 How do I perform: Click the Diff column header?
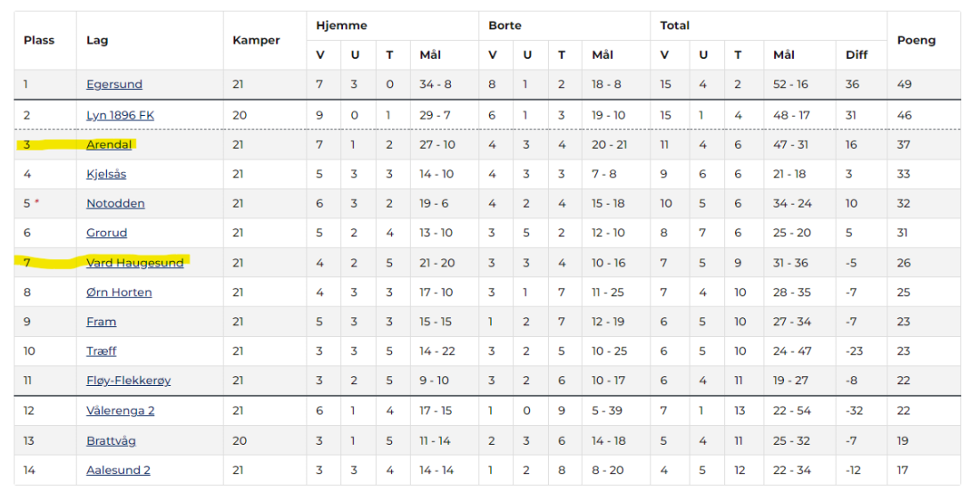856,55
